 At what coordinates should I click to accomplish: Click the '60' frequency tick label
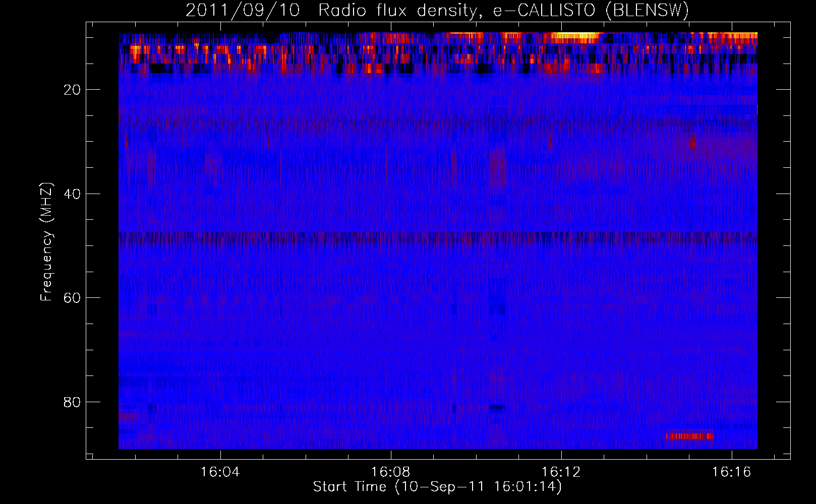point(73,298)
